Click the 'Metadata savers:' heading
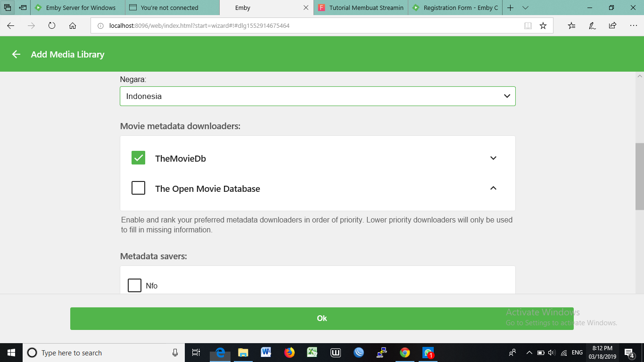This screenshot has width=644, height=362. [x=154, y=256]
